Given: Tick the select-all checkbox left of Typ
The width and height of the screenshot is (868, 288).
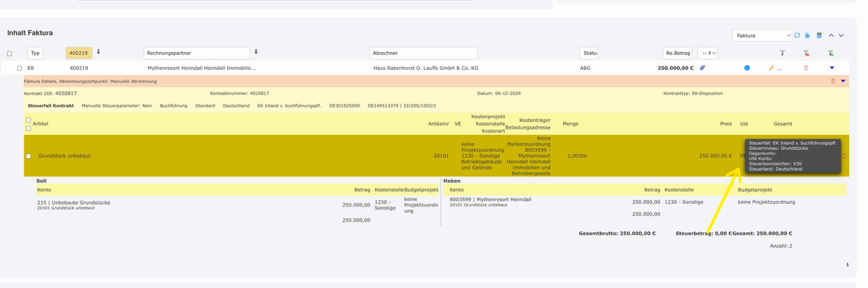Looking at the screenshot, I should [x=10, y=53].
